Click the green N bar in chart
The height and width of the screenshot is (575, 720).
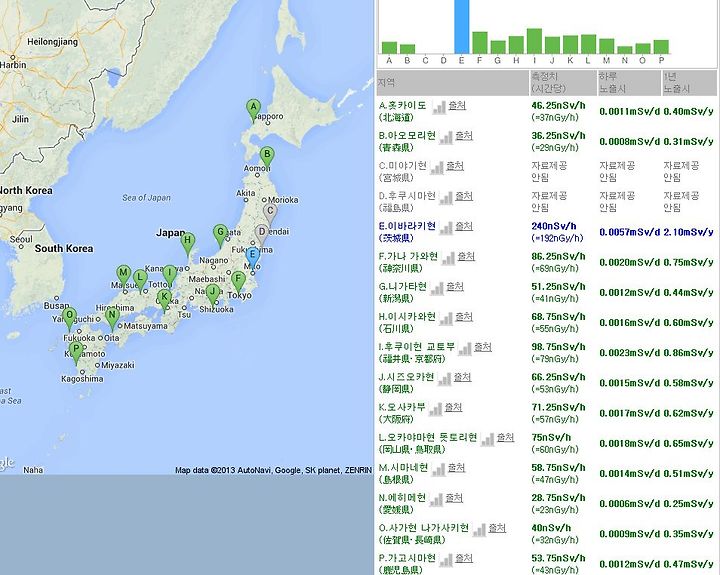[625, 50]
